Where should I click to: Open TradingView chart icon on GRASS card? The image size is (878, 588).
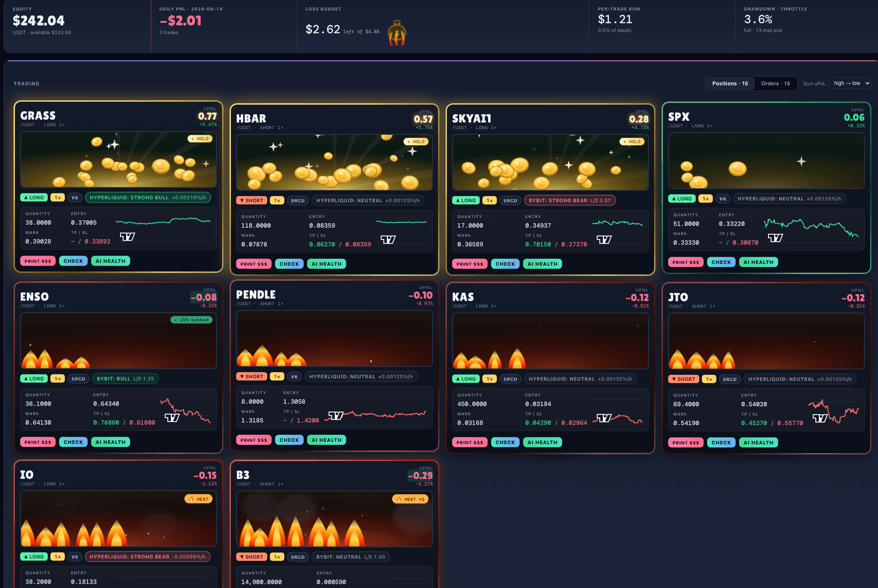[127, 237]
